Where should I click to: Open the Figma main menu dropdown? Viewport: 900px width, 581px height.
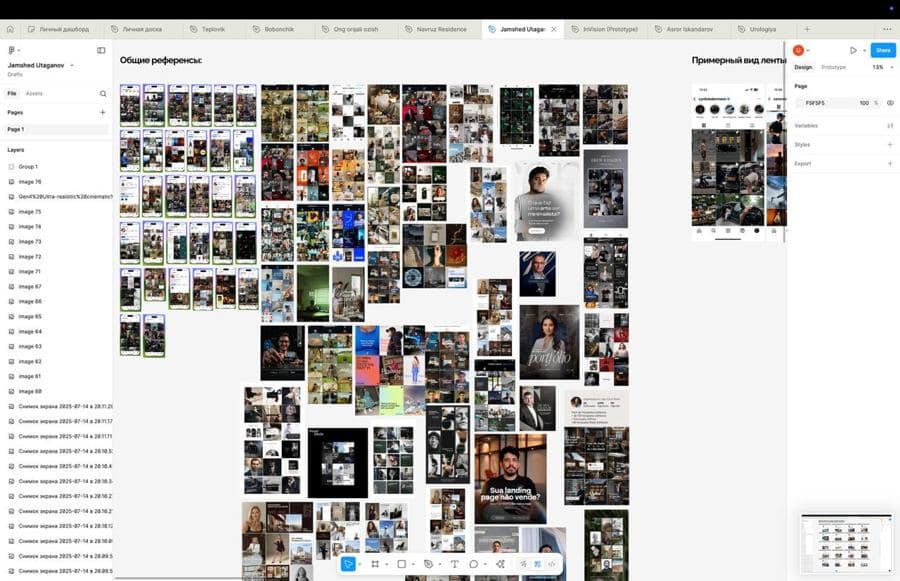tap(14, 51)
